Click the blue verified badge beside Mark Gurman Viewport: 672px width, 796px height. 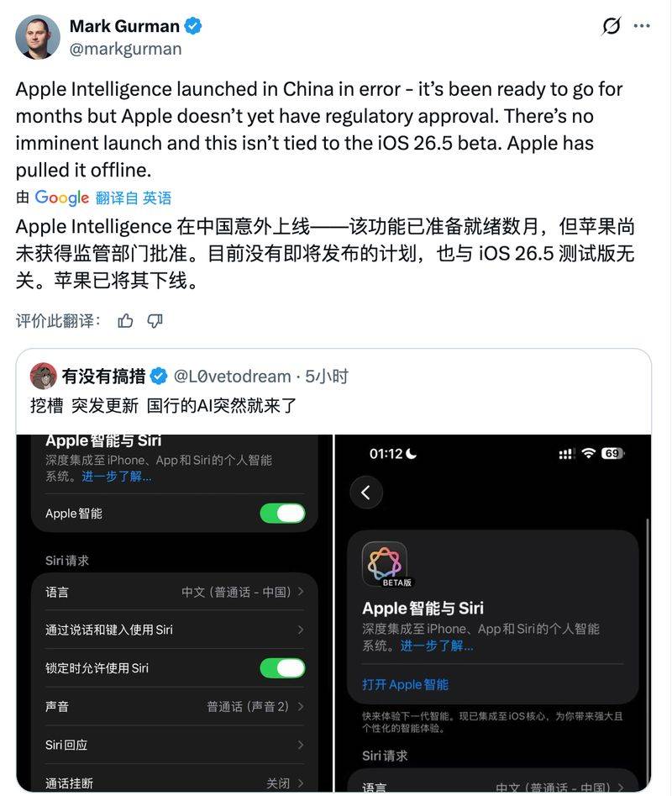click(192, 26)
